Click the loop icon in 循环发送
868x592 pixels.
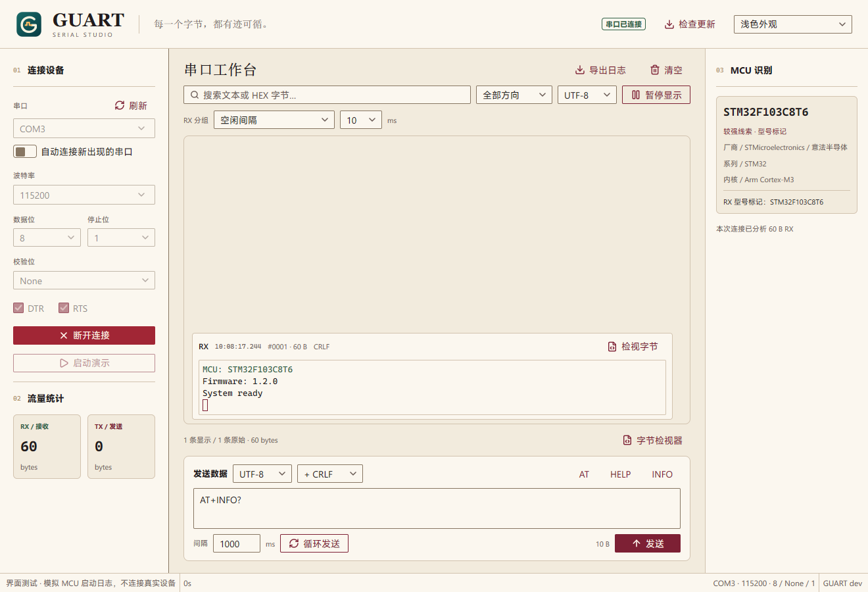(294, 543)
